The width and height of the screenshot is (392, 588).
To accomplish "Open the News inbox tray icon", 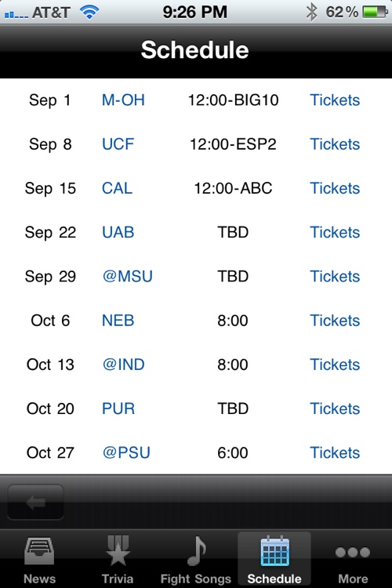I will [39, 551].
